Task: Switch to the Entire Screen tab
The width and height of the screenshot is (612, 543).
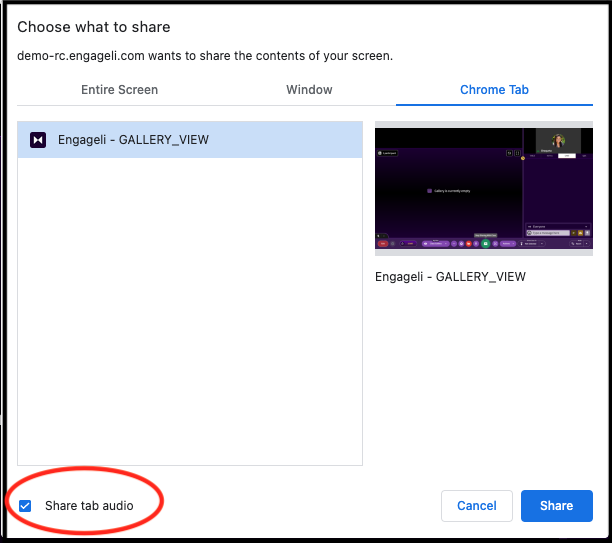Action: [119, 90]
